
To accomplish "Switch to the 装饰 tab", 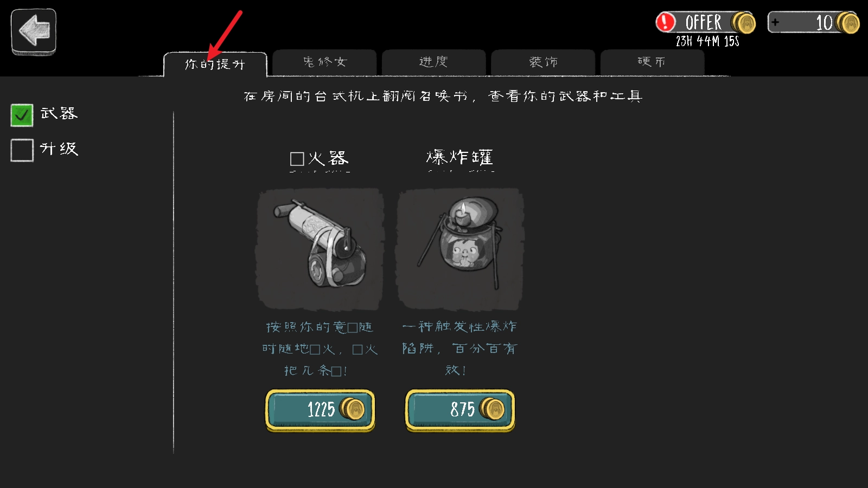I will click(x=543, y=62).
